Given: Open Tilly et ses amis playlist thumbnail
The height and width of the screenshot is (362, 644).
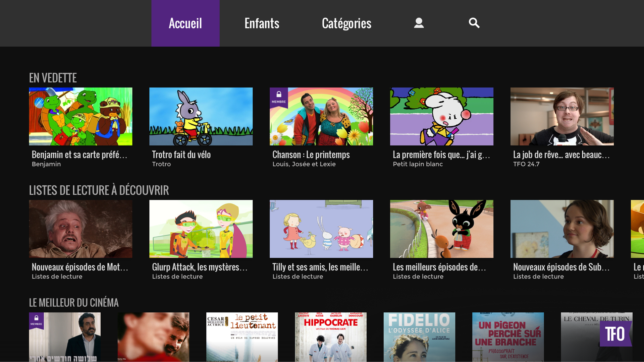Looking at the screenshot, I should [321, 229].
